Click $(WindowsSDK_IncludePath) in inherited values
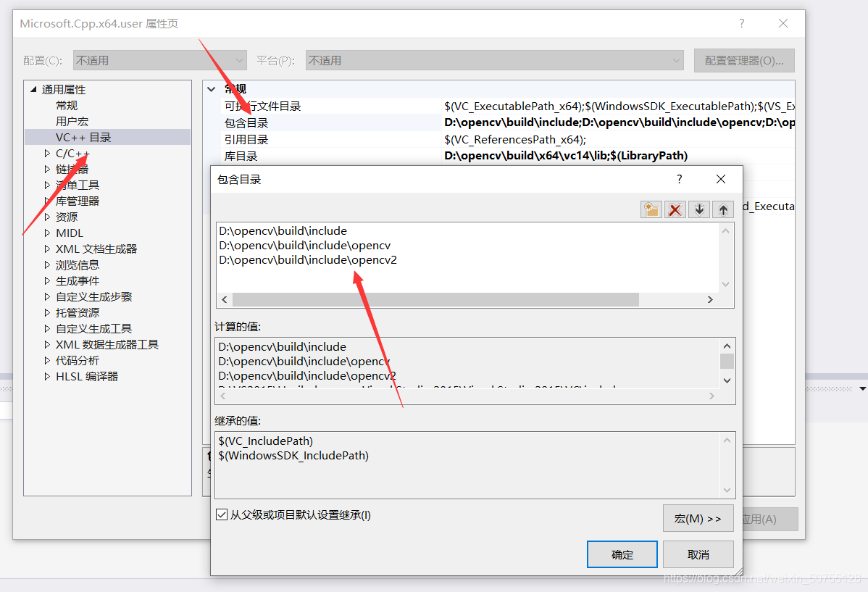Screen dimensions: 868x592 pyautogui.click(x=293, y=455)
